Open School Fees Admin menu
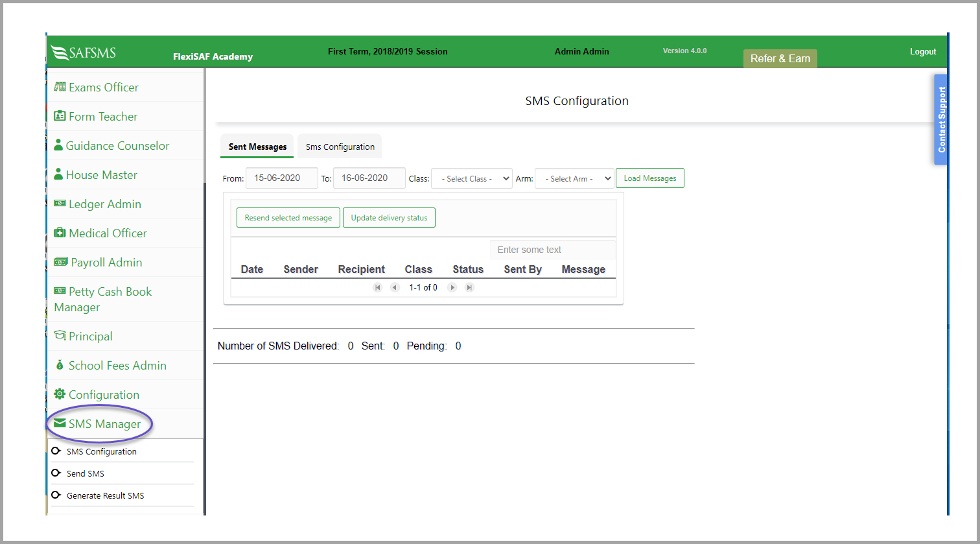 (x=117, y=365)
